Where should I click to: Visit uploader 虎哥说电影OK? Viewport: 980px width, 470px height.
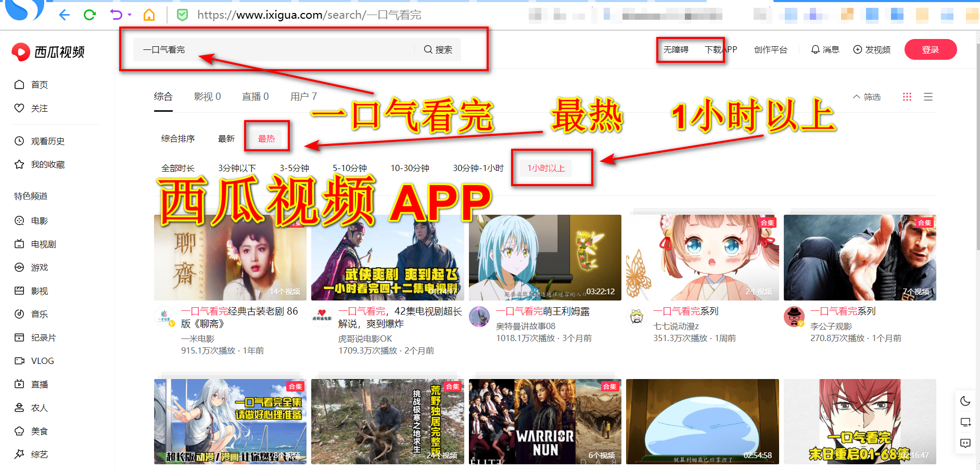(x=365, y=339)
